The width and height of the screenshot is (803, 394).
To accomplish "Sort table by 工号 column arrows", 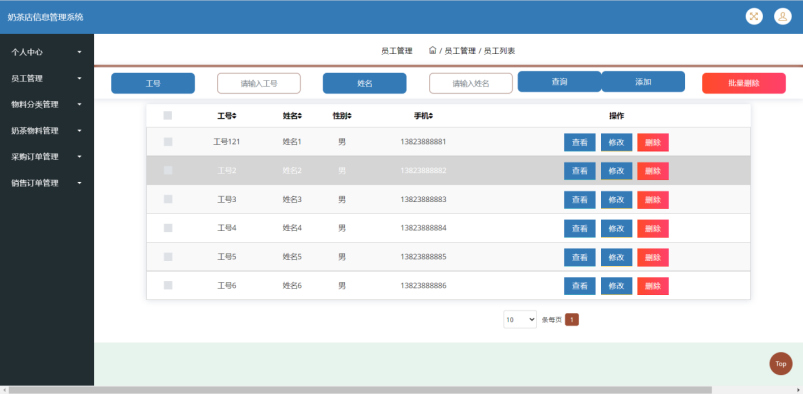I will pos(234,116).
